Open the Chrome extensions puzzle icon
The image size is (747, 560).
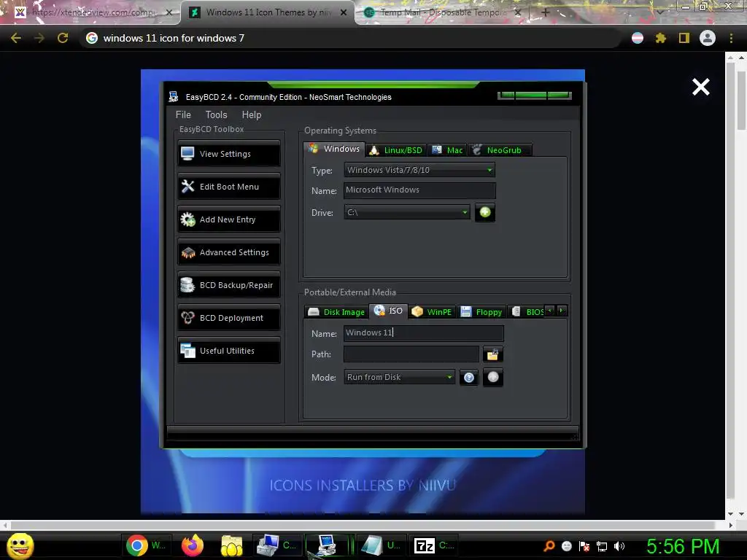(x=660, y=38)
